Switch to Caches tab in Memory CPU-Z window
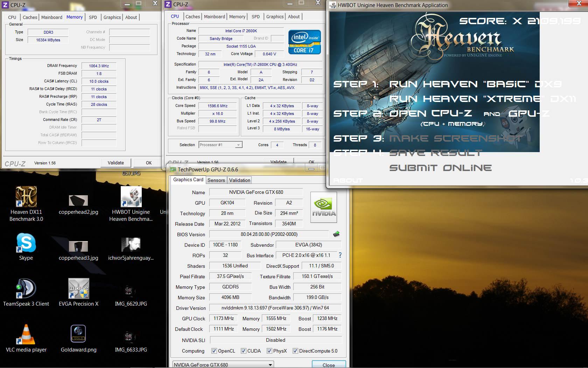588x368 pixels. click(30, 17)
